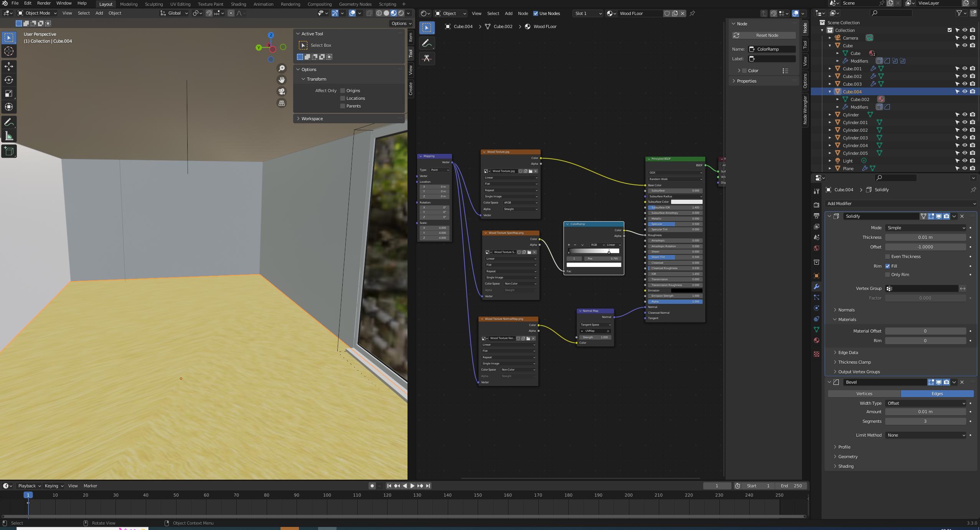Select the Links Cut tool in node editor

click(427, 58)
